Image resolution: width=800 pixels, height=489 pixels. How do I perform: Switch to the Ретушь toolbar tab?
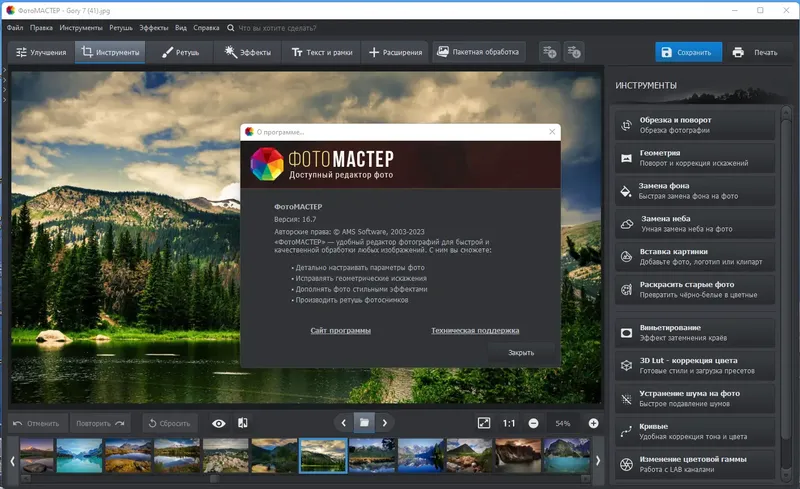click(x=181, y=52)
